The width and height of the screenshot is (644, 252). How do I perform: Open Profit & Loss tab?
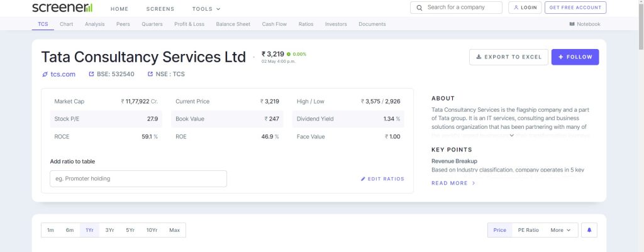click(x=189, y=25)
